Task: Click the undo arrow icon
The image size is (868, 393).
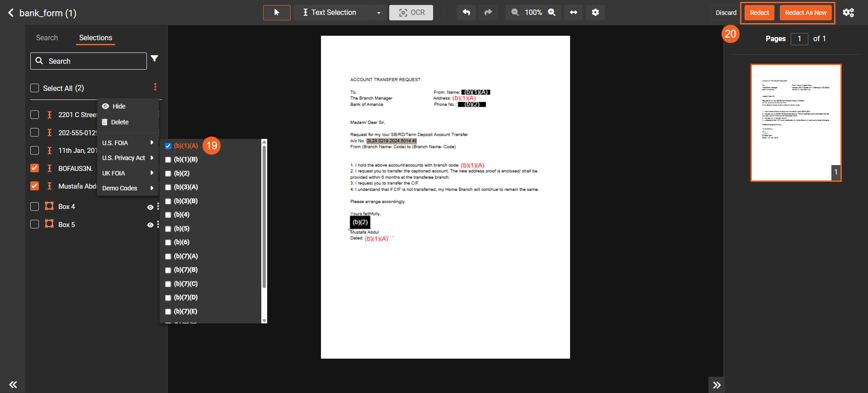Action: click(466, 13)
